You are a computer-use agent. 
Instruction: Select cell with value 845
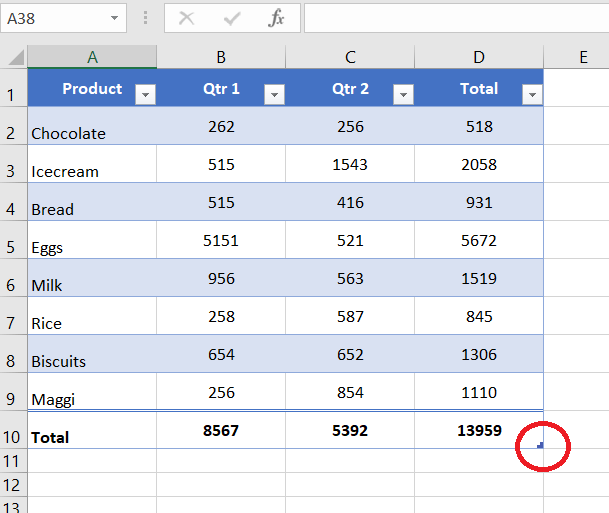[x=479, y=316]
